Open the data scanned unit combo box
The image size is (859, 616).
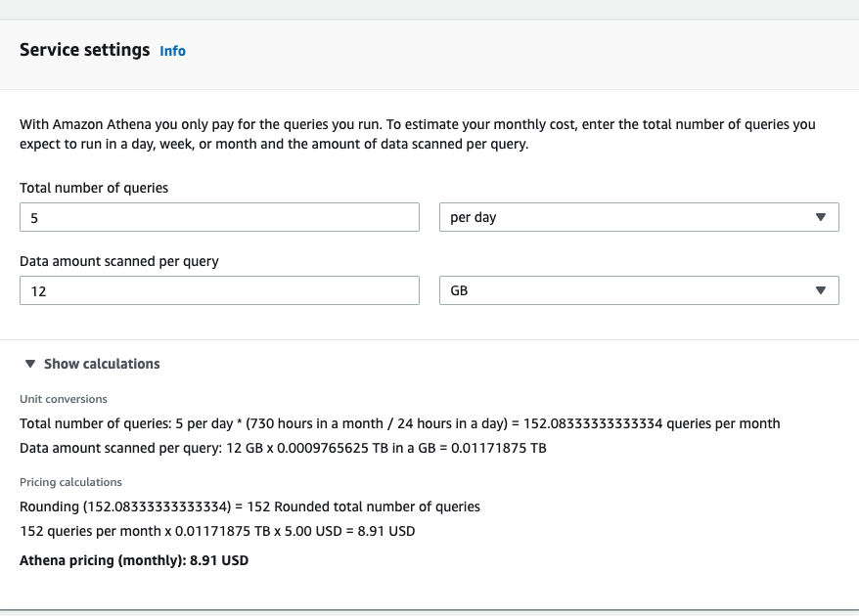pyautogui.click(x=639, y=290)
